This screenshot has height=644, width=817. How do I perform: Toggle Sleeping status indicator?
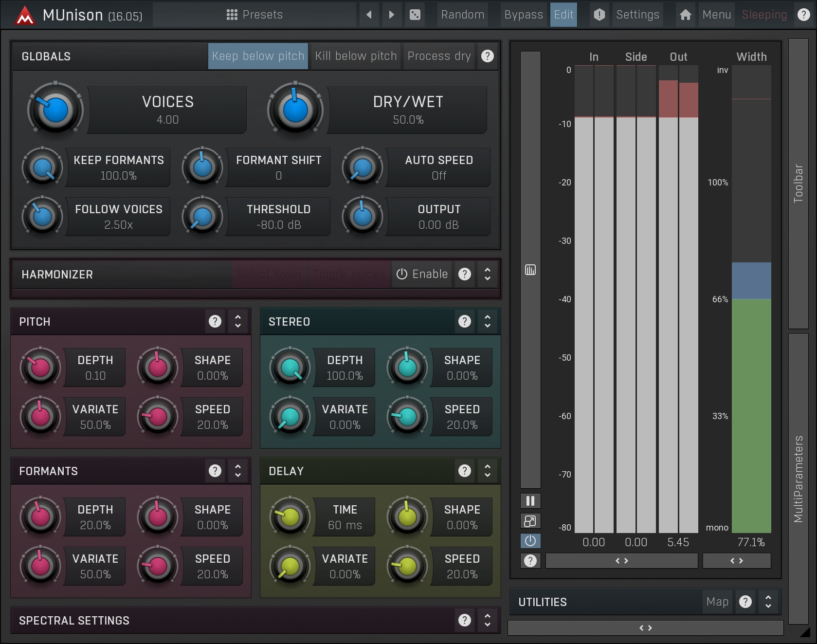[764, 15]
